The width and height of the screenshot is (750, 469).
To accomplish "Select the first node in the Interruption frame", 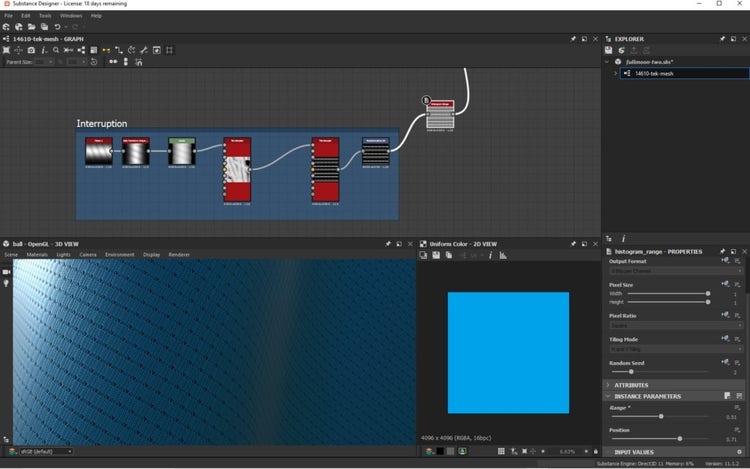I will pos(99,152).
